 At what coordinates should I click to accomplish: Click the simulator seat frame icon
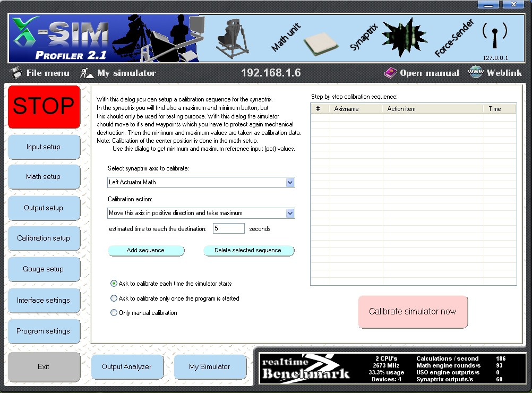click(x=232, y=39)
